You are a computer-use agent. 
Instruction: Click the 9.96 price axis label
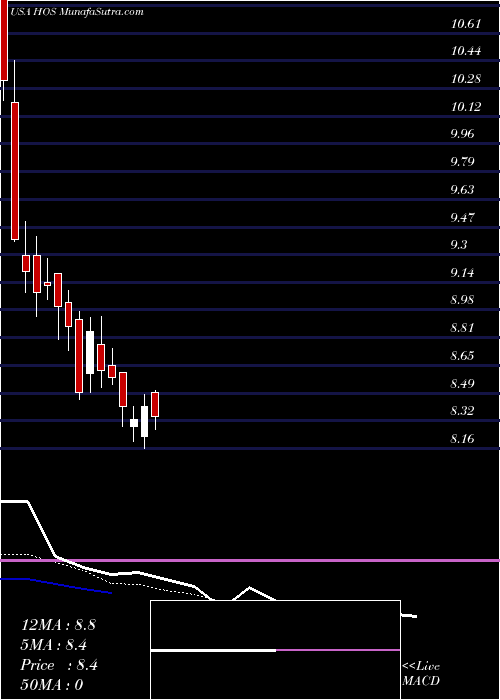click(462, 134)
